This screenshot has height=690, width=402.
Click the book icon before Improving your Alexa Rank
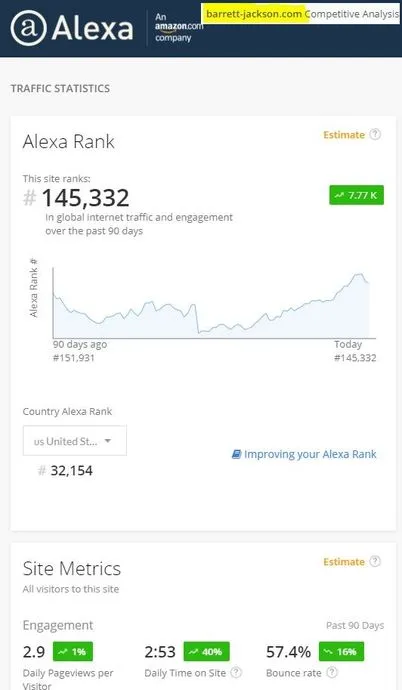coord(236,454)
